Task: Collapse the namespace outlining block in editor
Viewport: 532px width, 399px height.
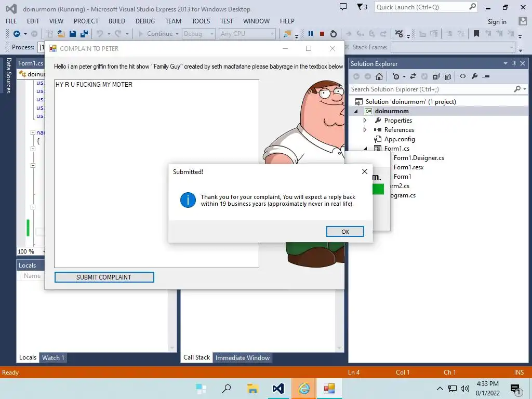Action: pos(33,132)
